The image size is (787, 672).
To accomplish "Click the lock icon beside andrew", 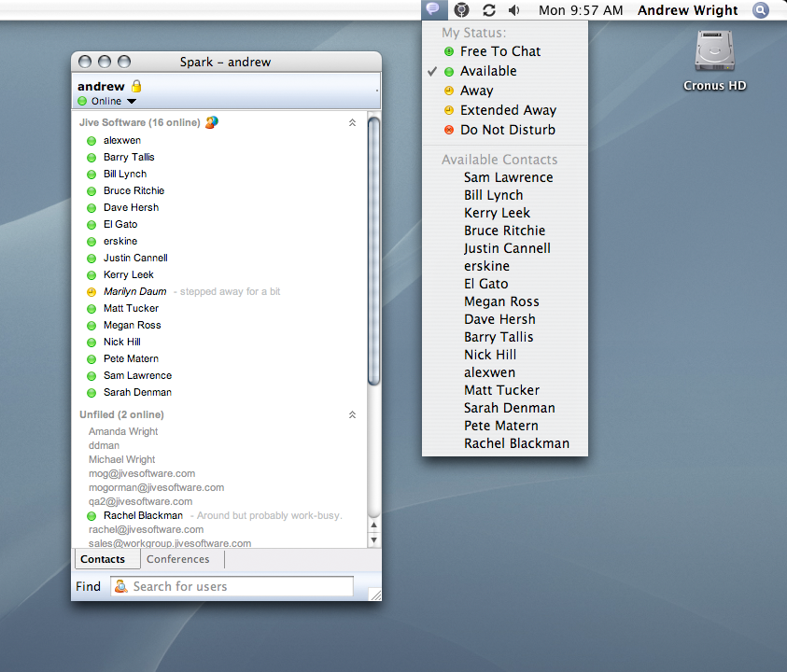I will 136,86.
